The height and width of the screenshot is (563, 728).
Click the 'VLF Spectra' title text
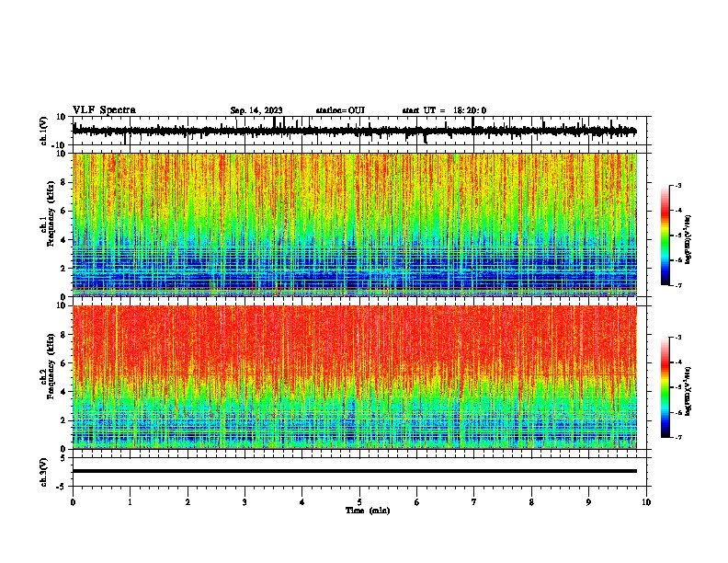104,110
